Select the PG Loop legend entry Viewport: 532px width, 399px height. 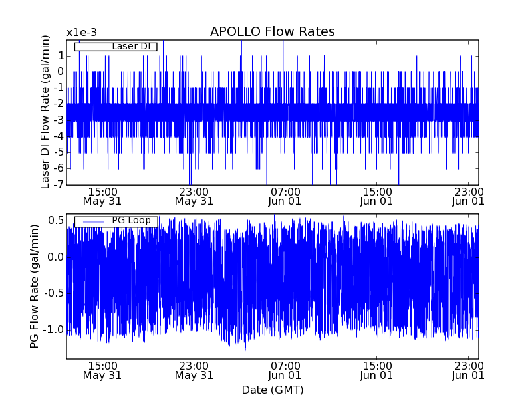[130, 221]
